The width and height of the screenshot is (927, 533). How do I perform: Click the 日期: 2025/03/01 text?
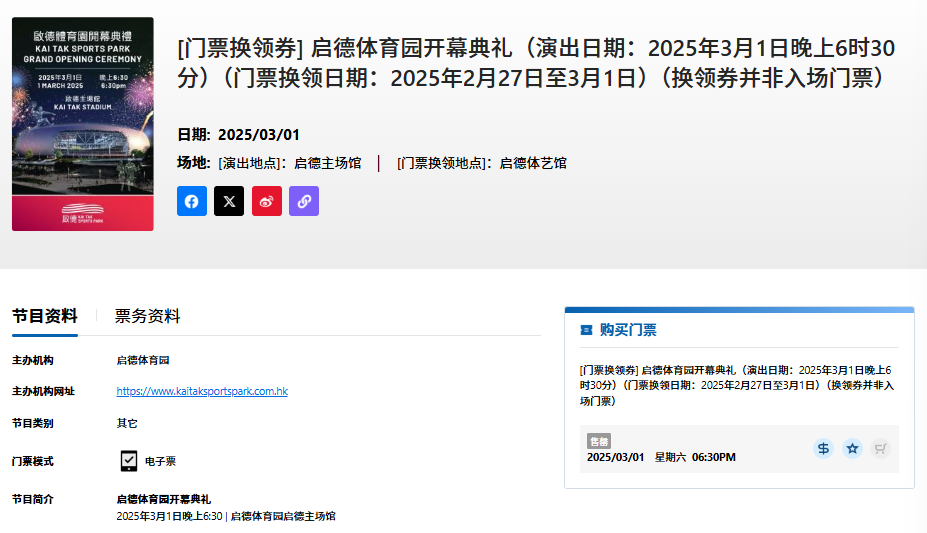pos(238,135)
